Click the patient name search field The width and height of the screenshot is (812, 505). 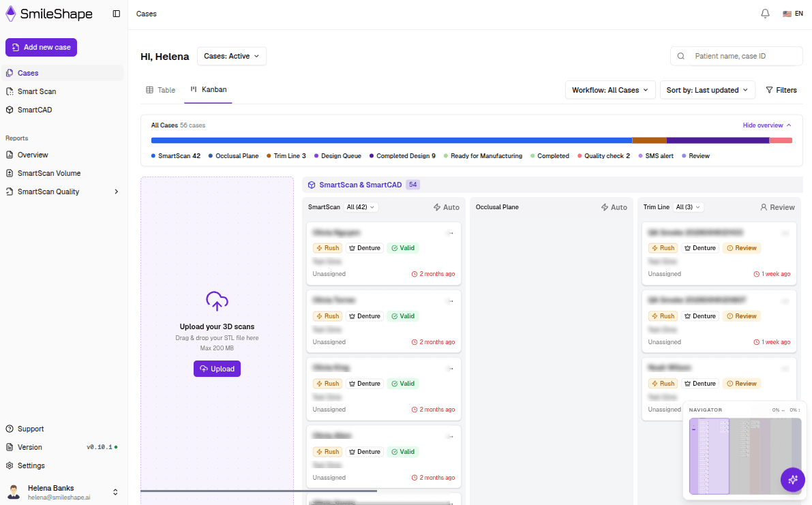click(x=736, y=56)
